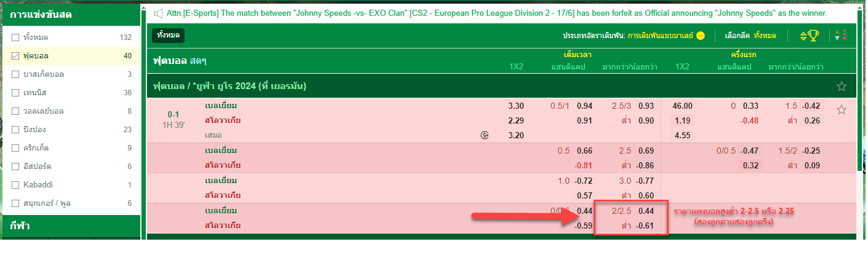Star the Belgium vs Slovakia match
Image resolution: width=868 pixels, height=255 pixels.
tap(842, 110)
